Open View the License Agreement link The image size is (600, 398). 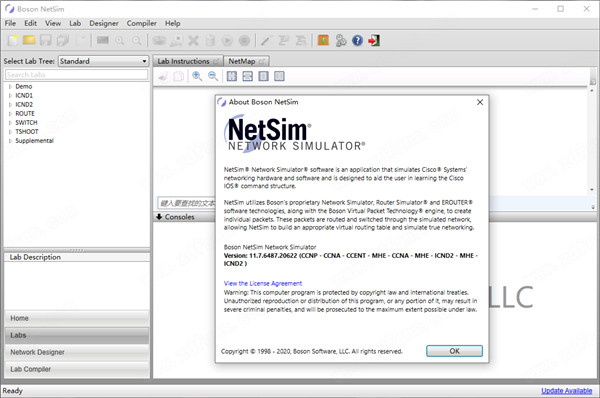click(263, 284)
